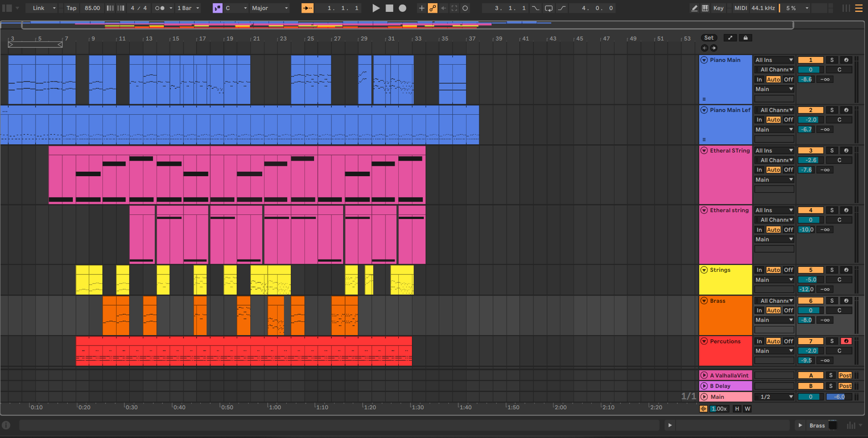This screenshot has height=438, width=868.
Task: Toggle the Computer MIDI Keyboard icon
Action: [x=705, y=8]
